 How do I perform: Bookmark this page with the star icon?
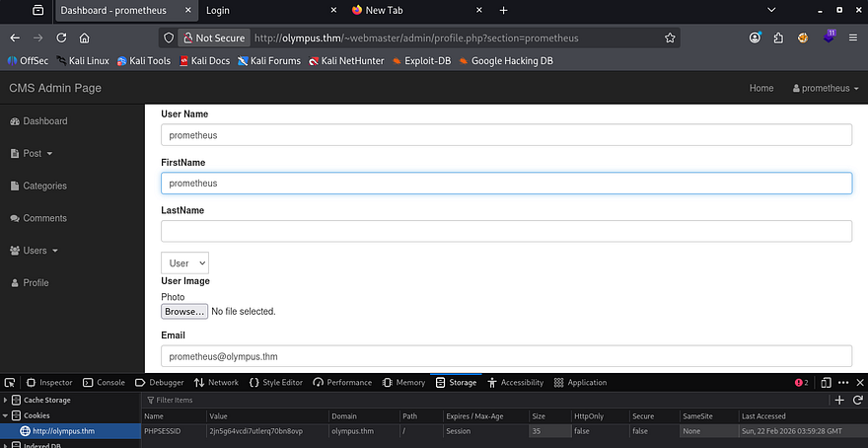(670, 38)
